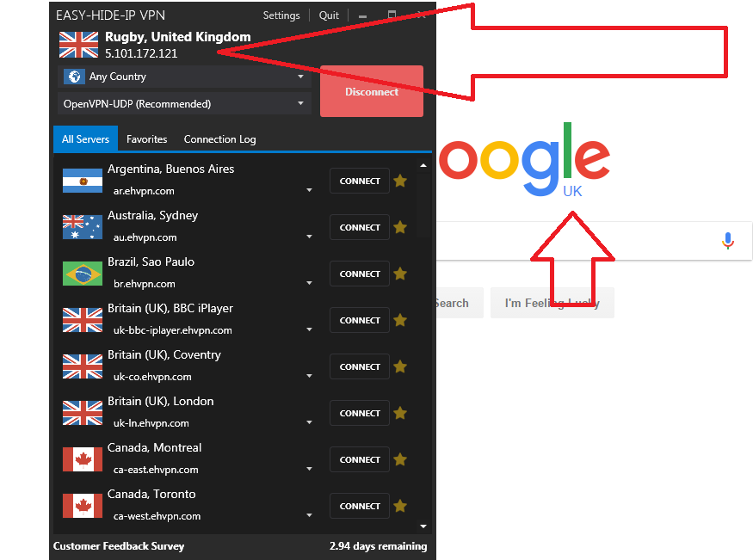
Task: Click the globe icon in Any Country
Action: (74, 77)
